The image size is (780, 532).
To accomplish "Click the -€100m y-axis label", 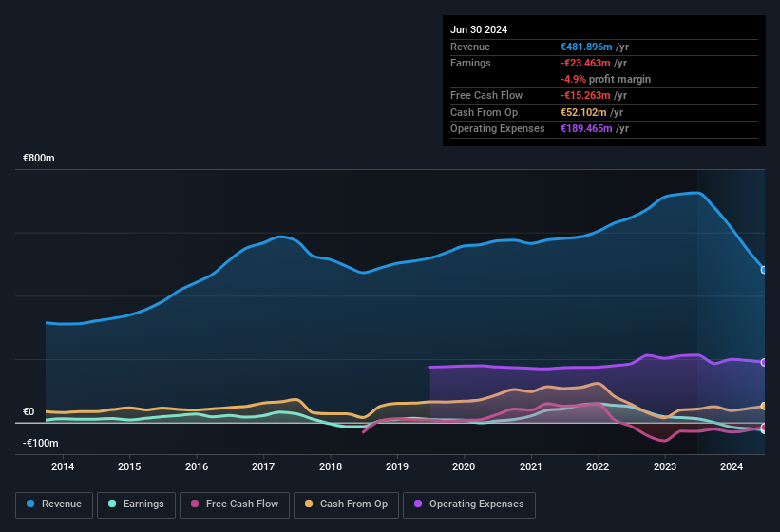I will click(41, 444).
